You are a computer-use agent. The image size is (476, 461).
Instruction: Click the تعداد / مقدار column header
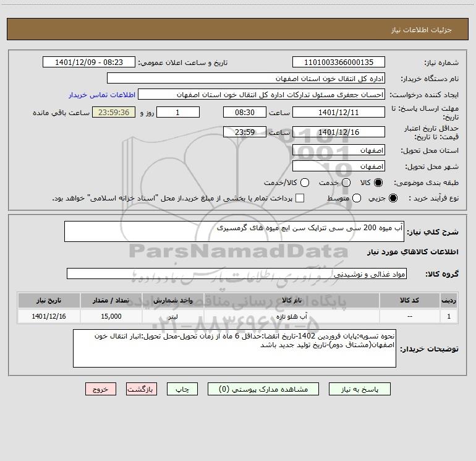(111, 300)
